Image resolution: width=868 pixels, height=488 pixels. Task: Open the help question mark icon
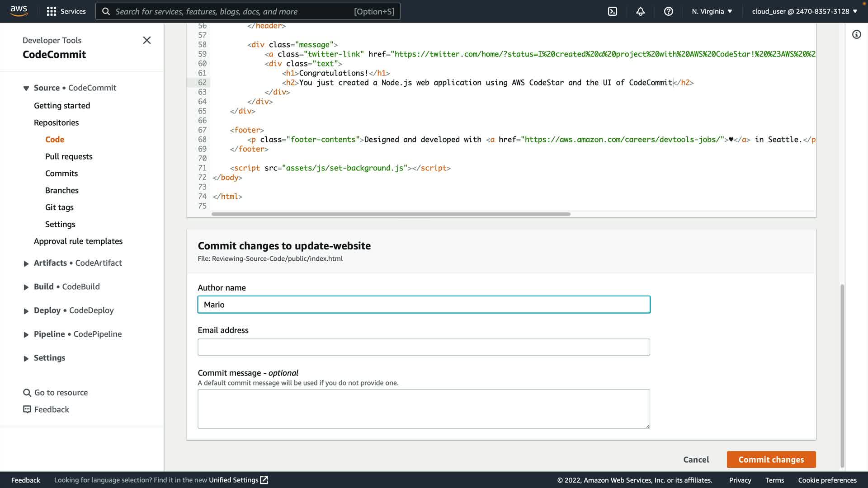[x=668, y=11]
